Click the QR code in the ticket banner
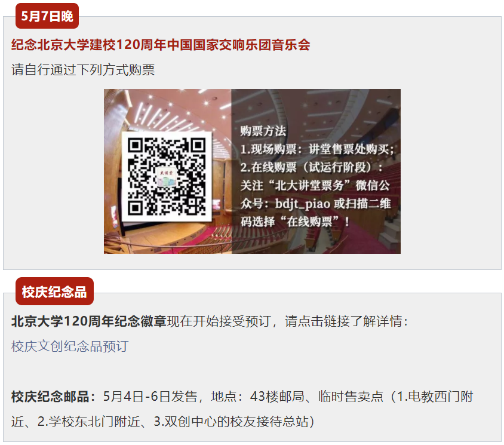504x445 pixels. [167, 177]
